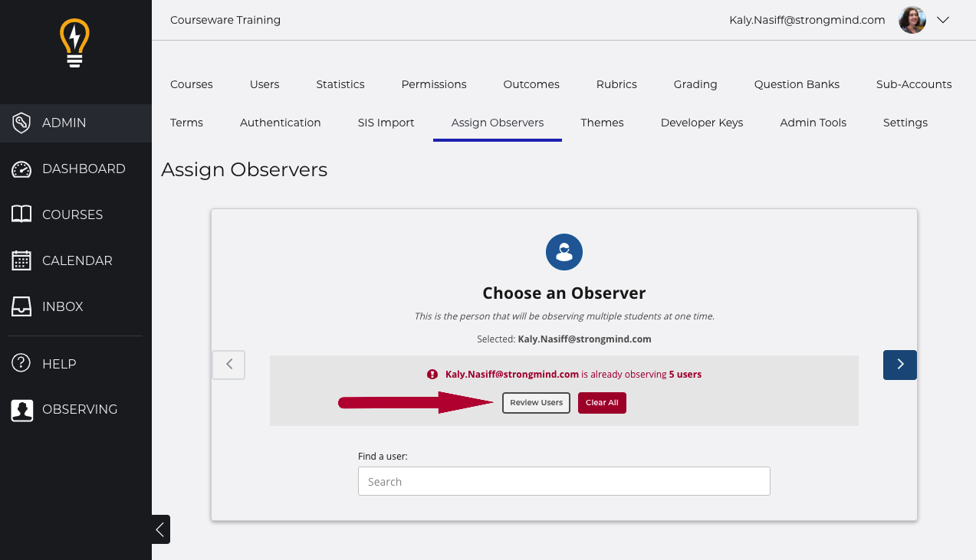Select the Assign Observers tab
Image resolution: width=976 pixels, height=560 pixels.
pyautogui.click(x=498, y=123)
